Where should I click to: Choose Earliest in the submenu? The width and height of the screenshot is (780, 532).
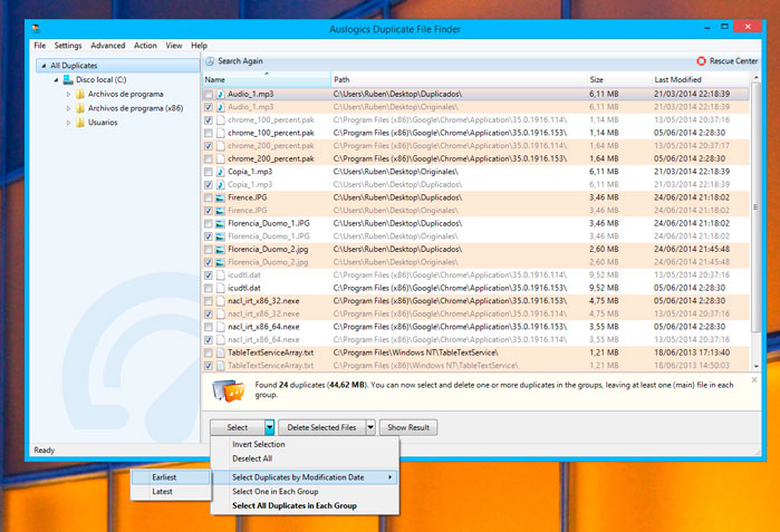pos(171,477)
